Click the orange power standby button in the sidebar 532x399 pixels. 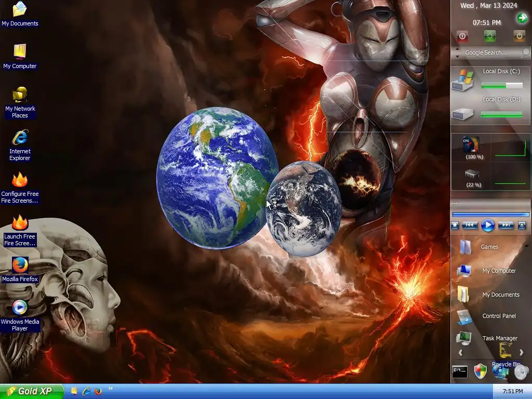coord(519,36)
